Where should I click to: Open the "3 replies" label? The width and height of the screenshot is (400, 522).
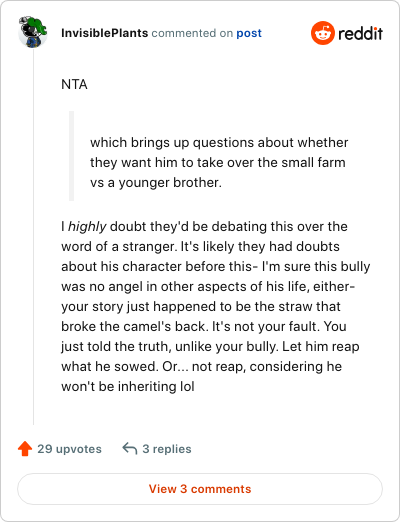tap(167, 449)
